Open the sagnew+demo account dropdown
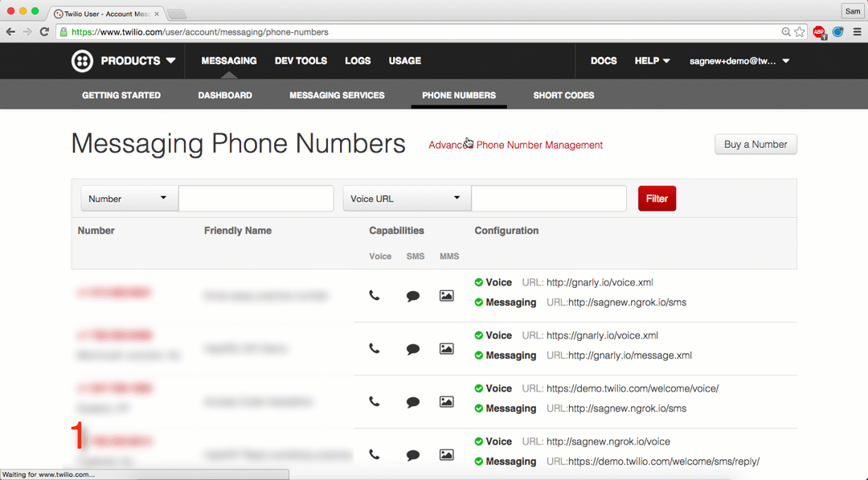This screenshot has height=480, width=868. click(739, 61)
